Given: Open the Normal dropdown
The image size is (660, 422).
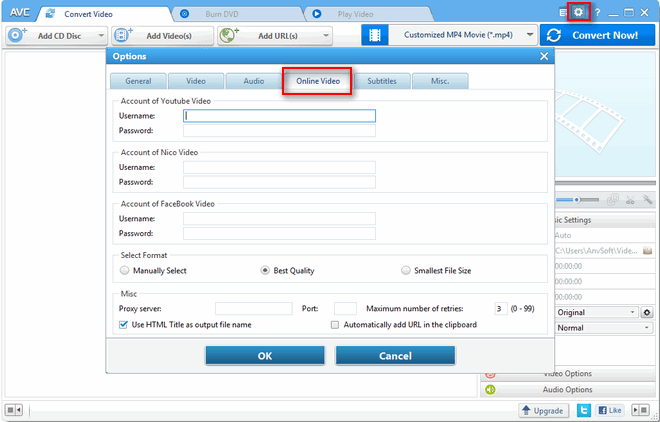Looking at the screenshot, I should pos(604,328).
